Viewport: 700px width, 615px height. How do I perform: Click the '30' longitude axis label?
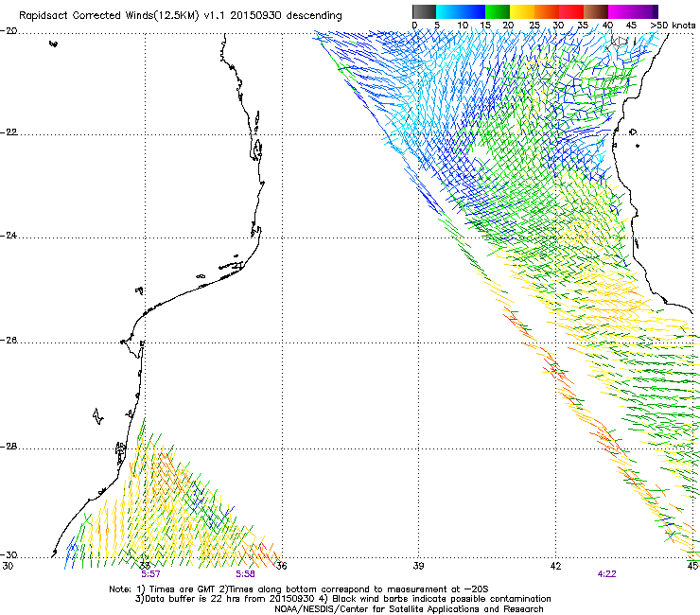tap(8, 566)
